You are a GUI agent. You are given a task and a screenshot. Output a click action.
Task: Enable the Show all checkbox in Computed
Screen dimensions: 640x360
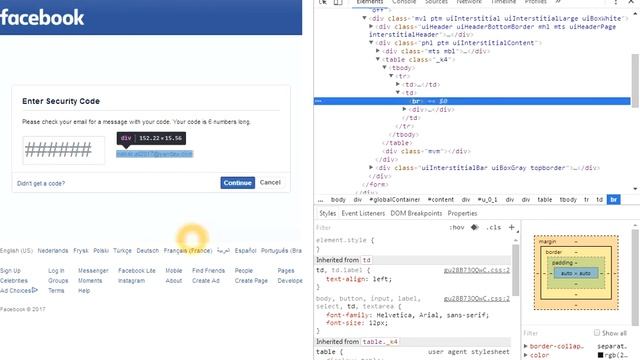click(597, 333)
